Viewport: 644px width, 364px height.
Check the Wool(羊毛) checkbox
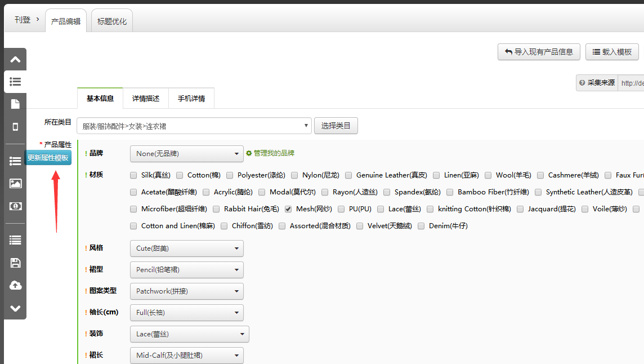[x=488, y=175]
